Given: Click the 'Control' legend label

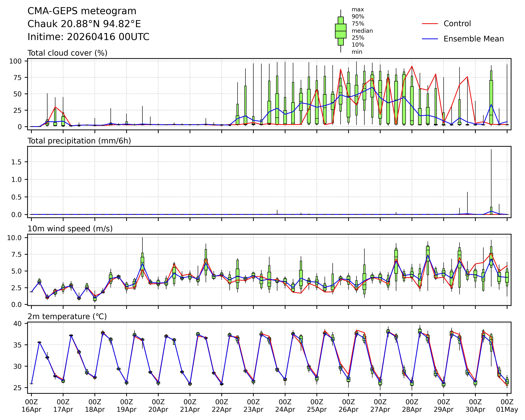Looking at the screenshot, I should coord(457,24).
